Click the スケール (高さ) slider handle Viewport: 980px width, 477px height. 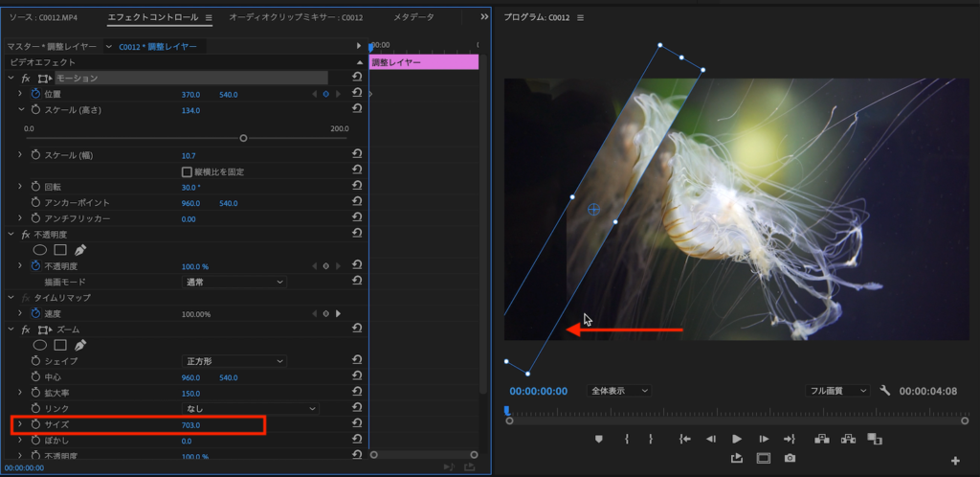point(243,138)
